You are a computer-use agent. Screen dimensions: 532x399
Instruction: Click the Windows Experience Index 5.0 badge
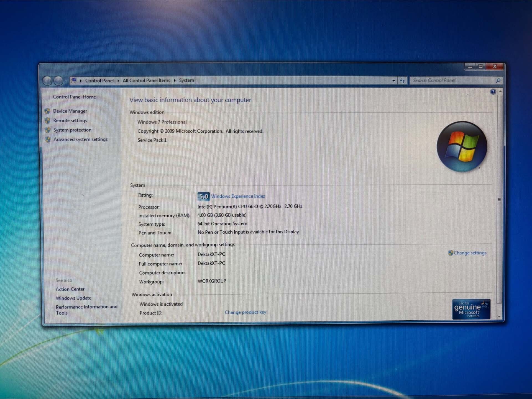(x=203, y=196)
